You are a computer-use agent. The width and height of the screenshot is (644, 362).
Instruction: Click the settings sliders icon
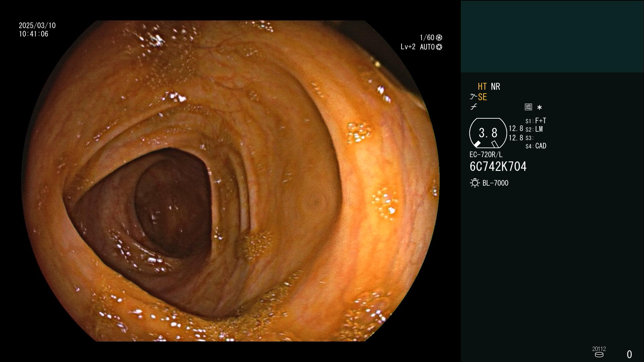[x=528, y=107]
